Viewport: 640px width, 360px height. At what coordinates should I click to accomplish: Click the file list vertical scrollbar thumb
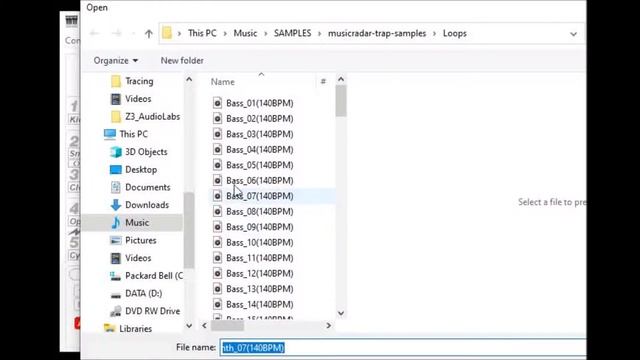341,101
